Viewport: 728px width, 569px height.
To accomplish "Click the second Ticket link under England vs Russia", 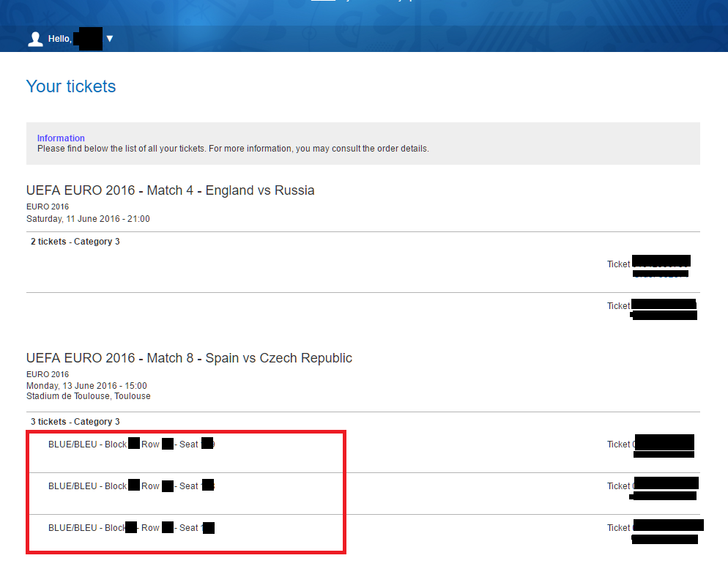I will click(652, 306).
